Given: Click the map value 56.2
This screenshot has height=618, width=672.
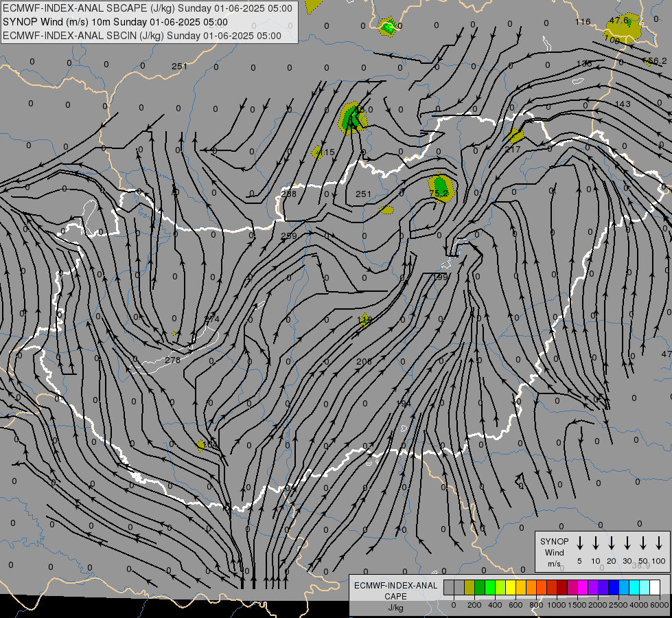Looking at the screenshot, I should click(x=658, y=61).
